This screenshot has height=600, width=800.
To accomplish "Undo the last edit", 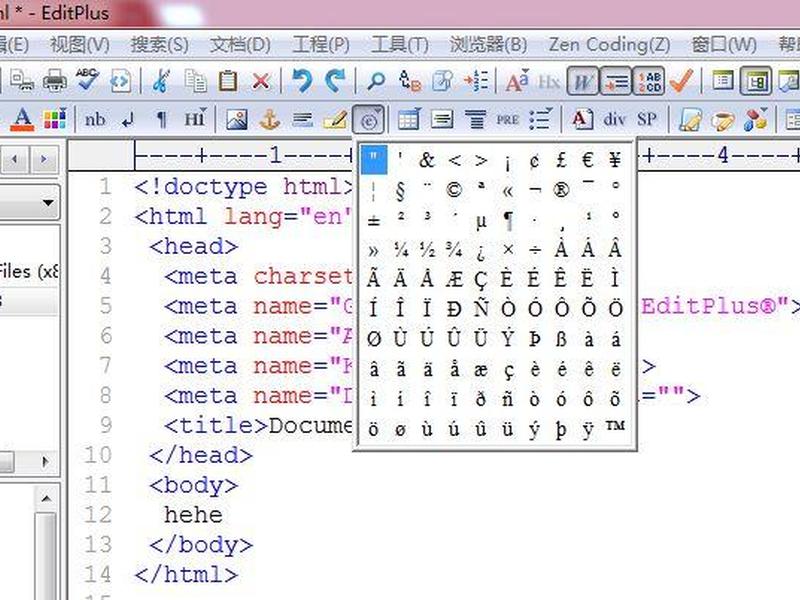I will pyautogui.click(x=302, y=81).
